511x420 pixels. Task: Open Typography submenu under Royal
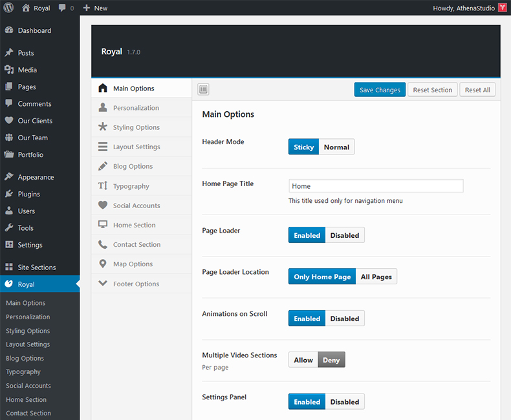point(23,372)
